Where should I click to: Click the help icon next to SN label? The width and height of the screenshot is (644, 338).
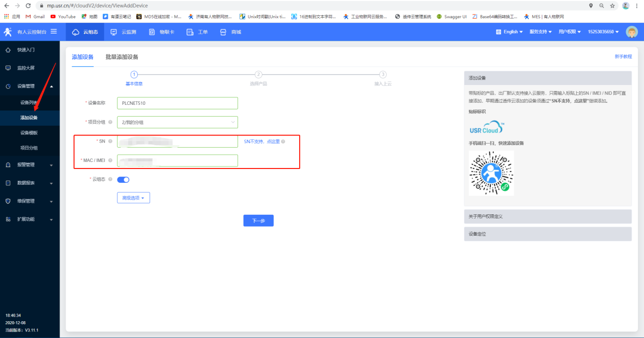click(110, 141)
